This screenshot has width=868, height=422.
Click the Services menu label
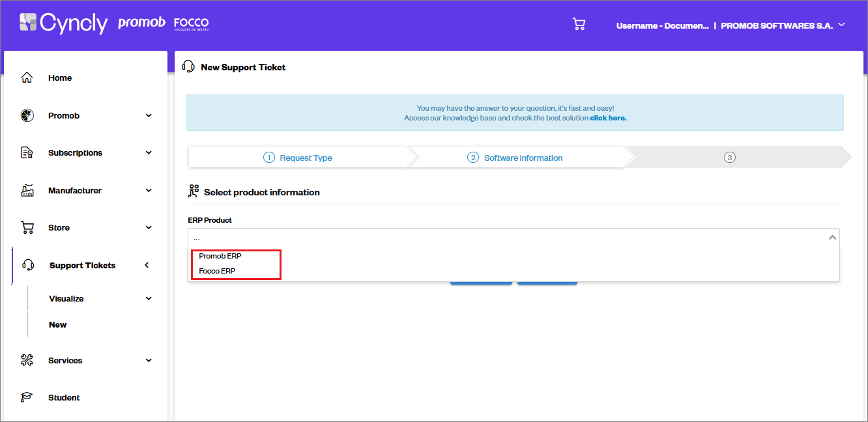pos(65,360)
